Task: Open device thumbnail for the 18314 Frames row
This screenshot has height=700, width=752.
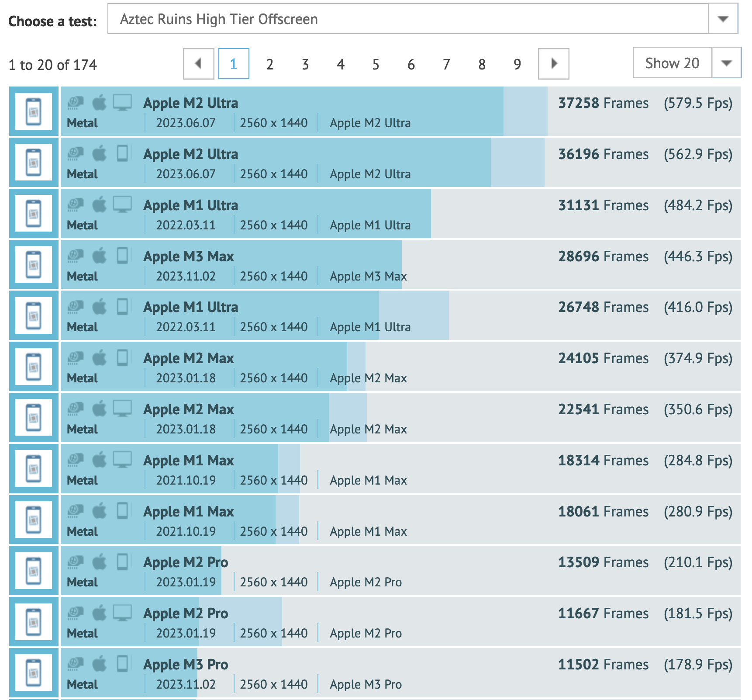Action: coord(34,469)
